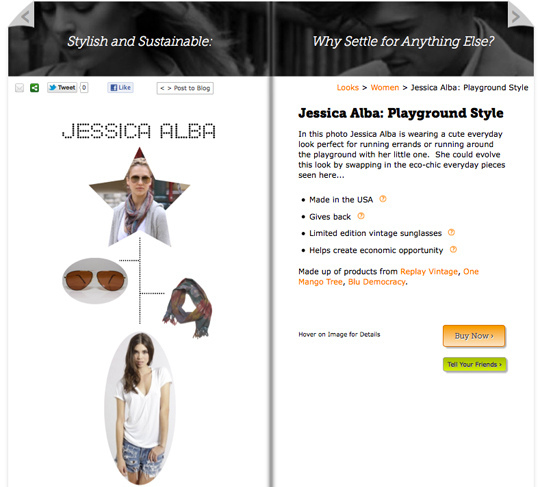Viewport: 540px width, 487px height.
Task: Open the Looks breadcrumb link
Action: coord(347,87)
